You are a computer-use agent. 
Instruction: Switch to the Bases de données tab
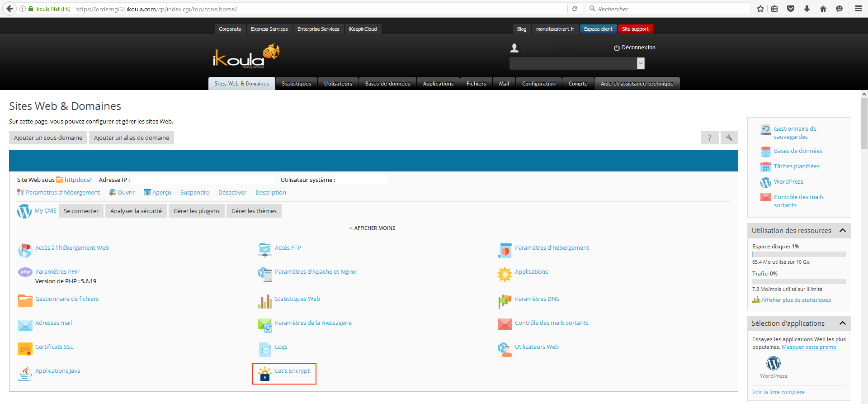[x=387, y=84]
